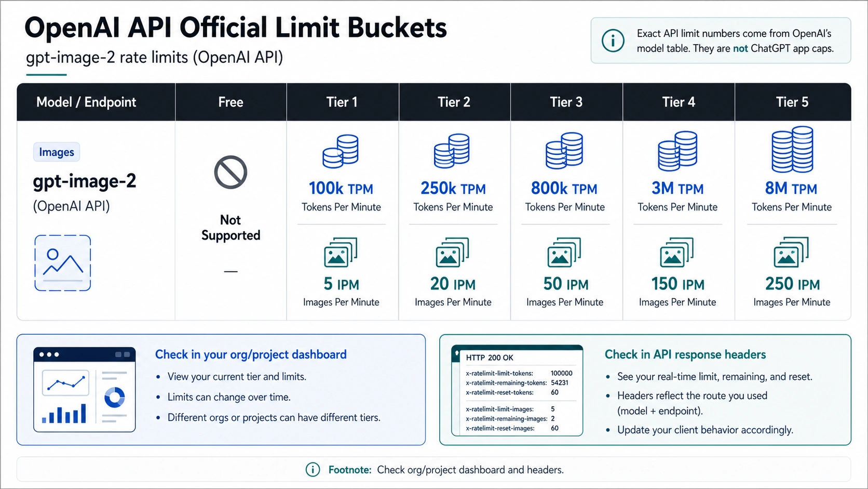Click the donut chart in the dashboard illustration
868x489 pixels.
coord(115,398)
